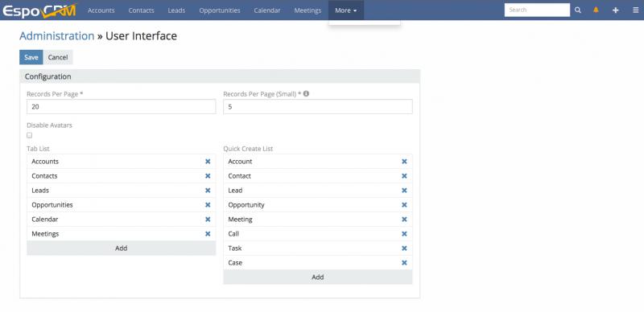This screenshot has height=312, width=644.
Task: Click the Records Per Page field
Action: [x=122, y=106]
